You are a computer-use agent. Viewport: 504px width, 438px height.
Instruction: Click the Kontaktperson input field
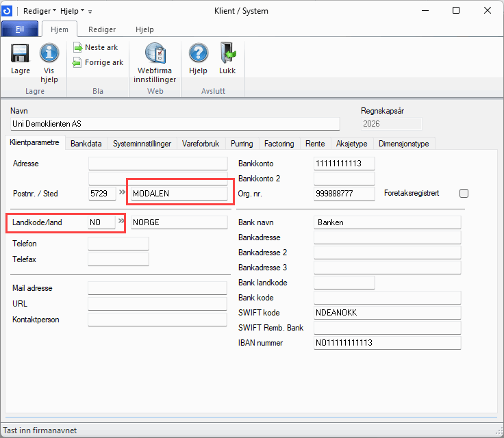[157, 320]
